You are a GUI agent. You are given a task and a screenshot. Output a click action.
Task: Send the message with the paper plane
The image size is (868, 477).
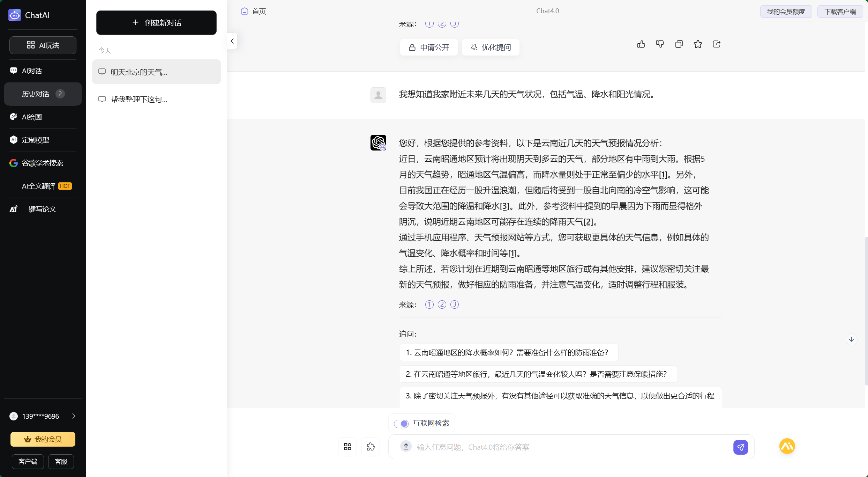point(741,447)
